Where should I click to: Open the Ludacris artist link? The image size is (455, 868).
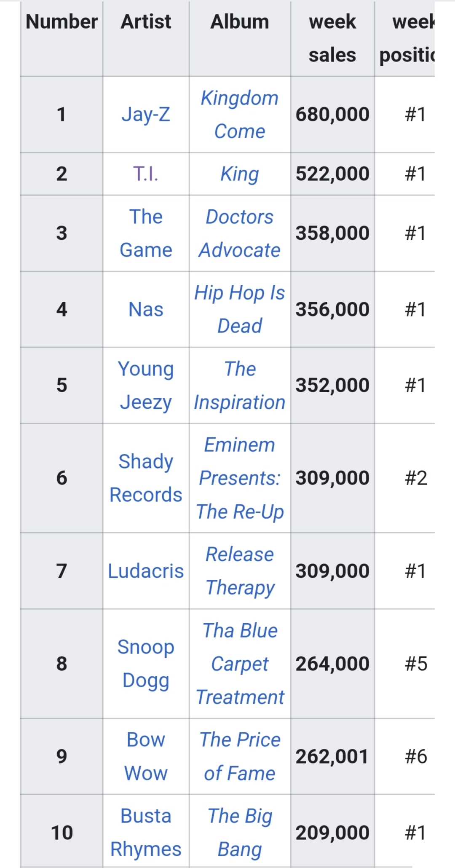(x=146, y=571)
